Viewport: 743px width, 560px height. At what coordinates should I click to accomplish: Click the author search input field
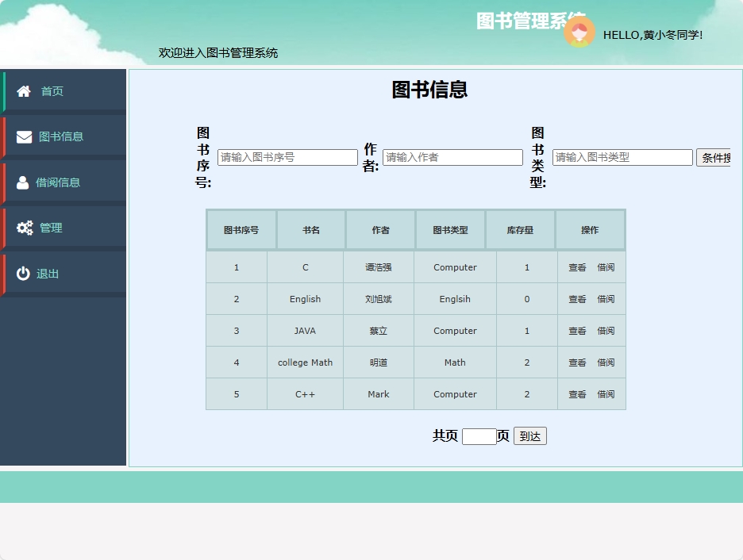452,157
